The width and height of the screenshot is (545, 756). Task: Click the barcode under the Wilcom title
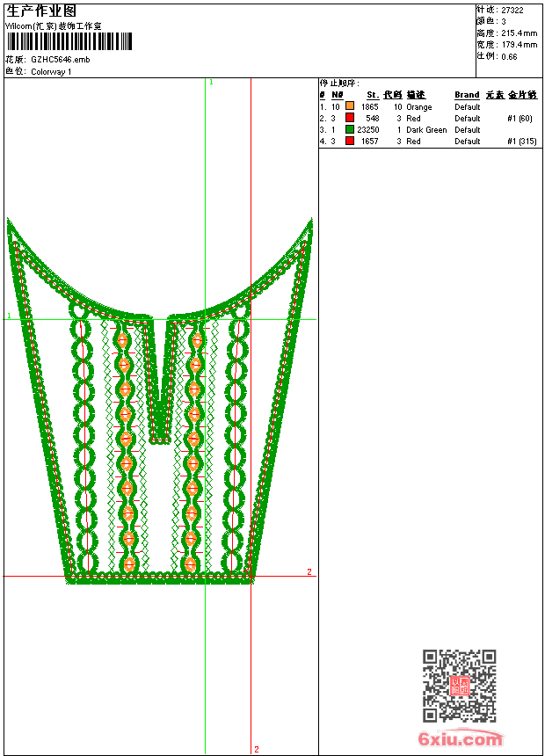(69, 41)
